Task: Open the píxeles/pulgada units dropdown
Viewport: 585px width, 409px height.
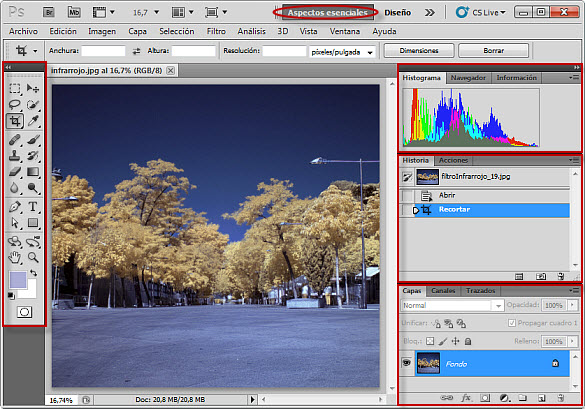Action: [x=342, y=52]
